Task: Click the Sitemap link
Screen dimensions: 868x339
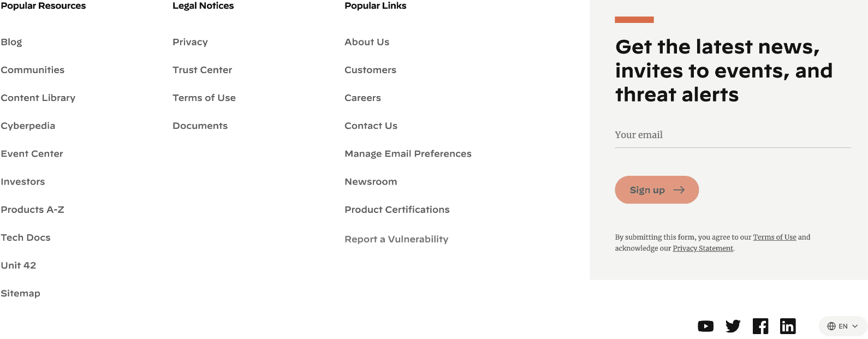Action: pyautogui.click(x=20, y=293)
